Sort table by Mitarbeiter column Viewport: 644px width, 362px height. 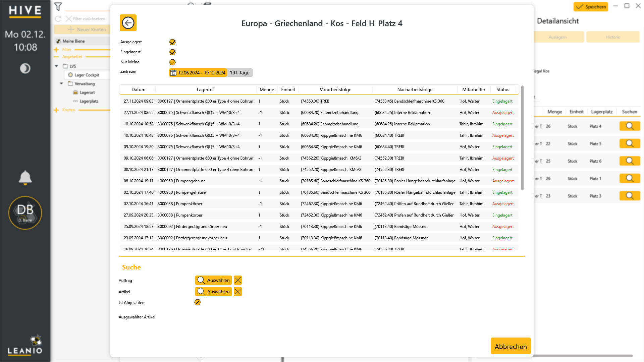pyautogui.click(x=474, y=89)
